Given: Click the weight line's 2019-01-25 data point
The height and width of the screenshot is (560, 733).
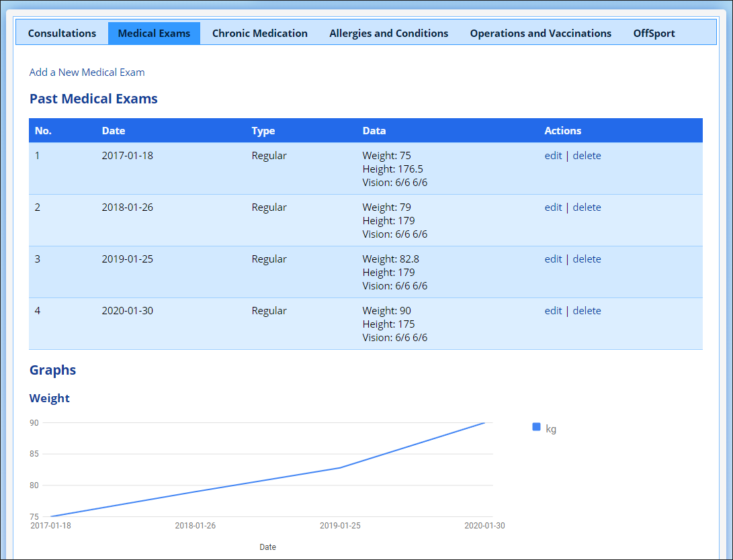Looking at the screenshot, I should point(340,468).
